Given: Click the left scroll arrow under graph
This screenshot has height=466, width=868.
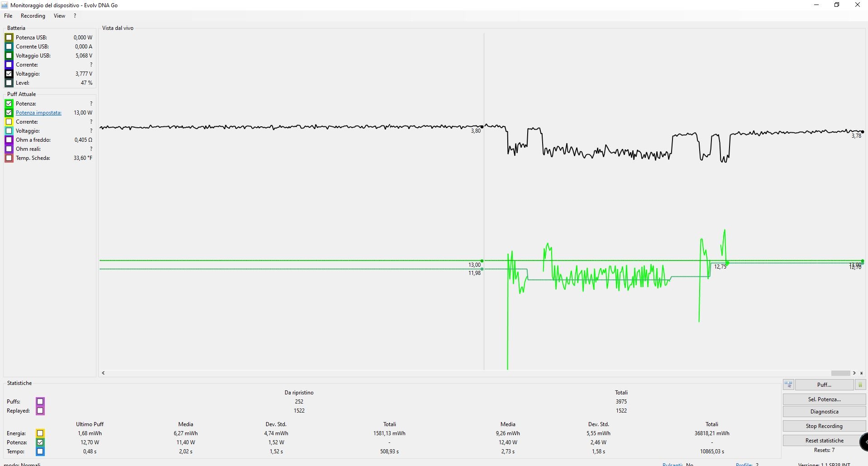Looking at the screenshot, I should click(x=104, y=373).
